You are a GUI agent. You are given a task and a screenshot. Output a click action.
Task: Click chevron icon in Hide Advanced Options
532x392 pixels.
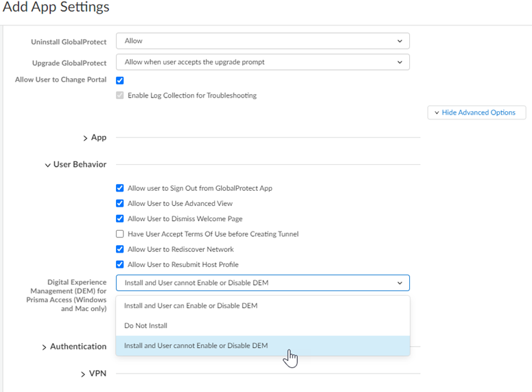click(437, 113)
